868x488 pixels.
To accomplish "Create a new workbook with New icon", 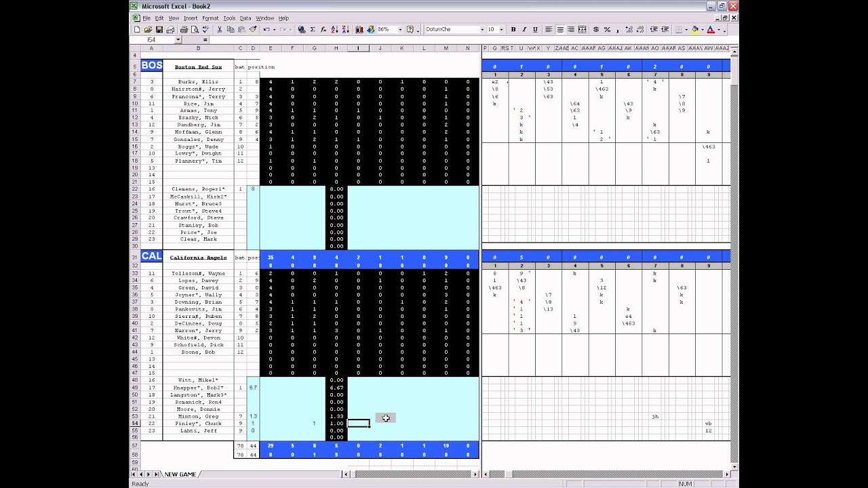I will point(137,30).
